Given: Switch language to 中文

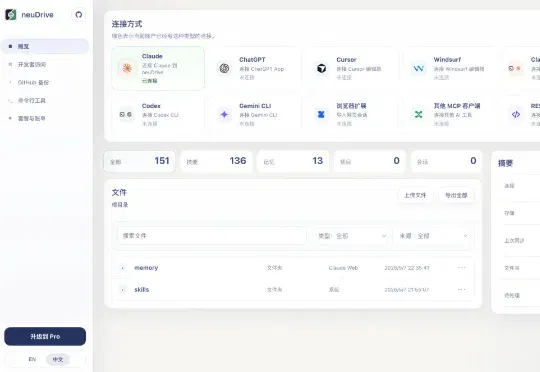Looking at the screenshot, I should 58,359.
